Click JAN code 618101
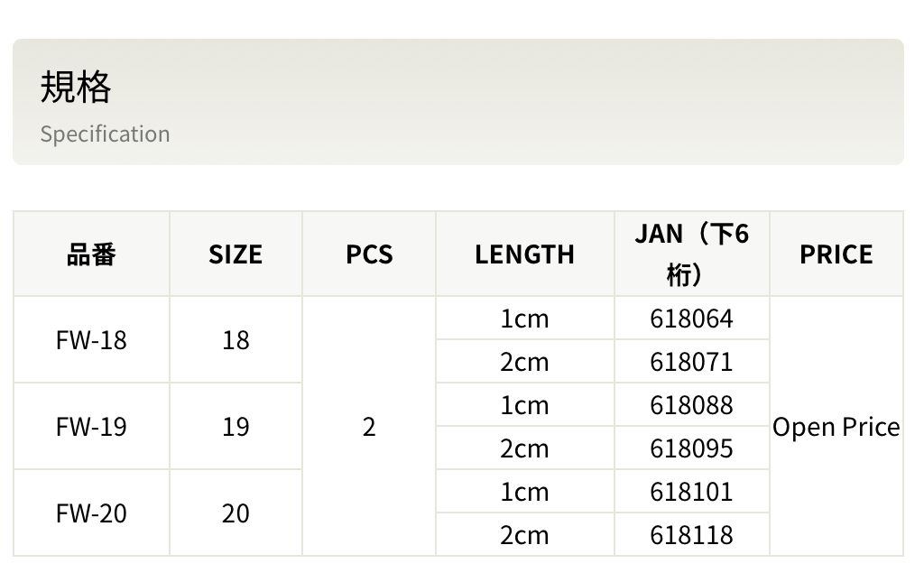The width and height of the screenshot is (924, 582). (x=691, y=492)
